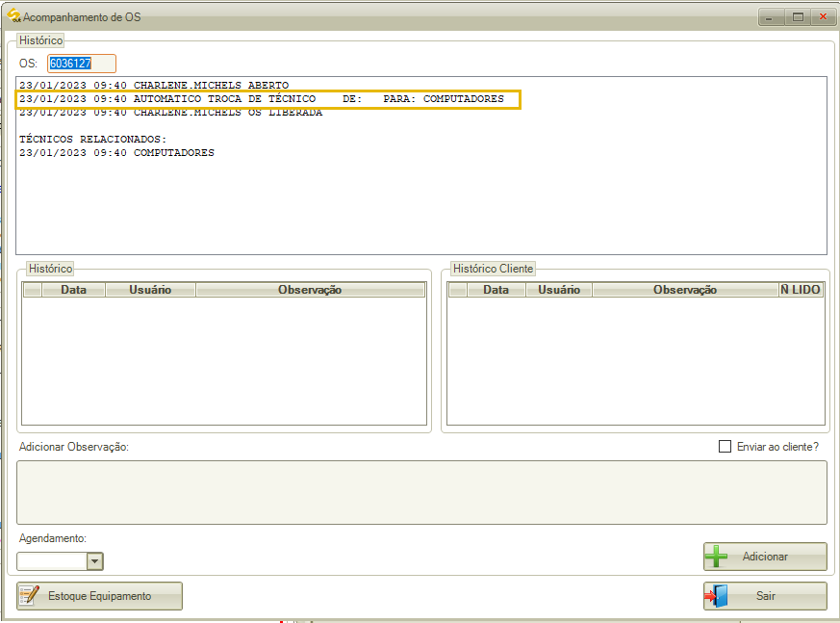
Task: Click the OS number input field
Action: (82, 64)
